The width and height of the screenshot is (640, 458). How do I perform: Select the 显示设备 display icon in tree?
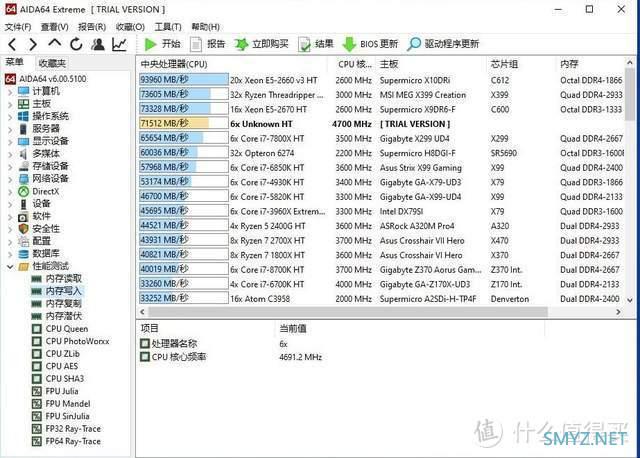(x=24, y=141)
